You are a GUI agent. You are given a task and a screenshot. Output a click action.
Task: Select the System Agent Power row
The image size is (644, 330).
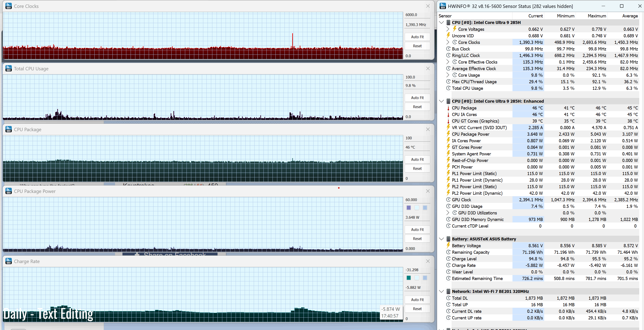coord(539,154)
